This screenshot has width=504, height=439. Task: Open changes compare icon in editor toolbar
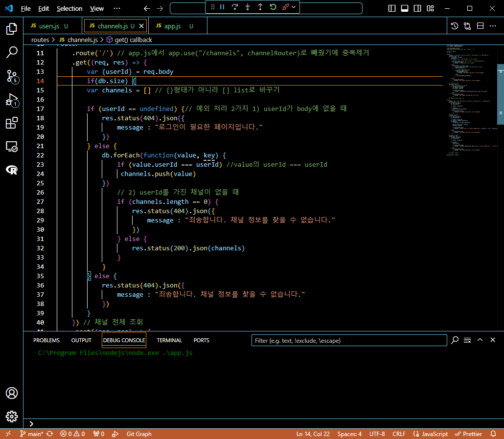tap(467, 26)
